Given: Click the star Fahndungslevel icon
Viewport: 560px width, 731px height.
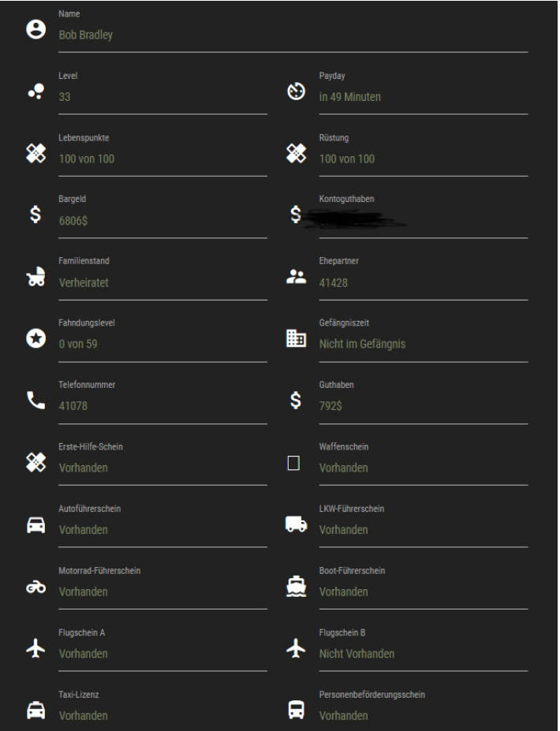Looking at the screenshot, I should pos(35,339).
